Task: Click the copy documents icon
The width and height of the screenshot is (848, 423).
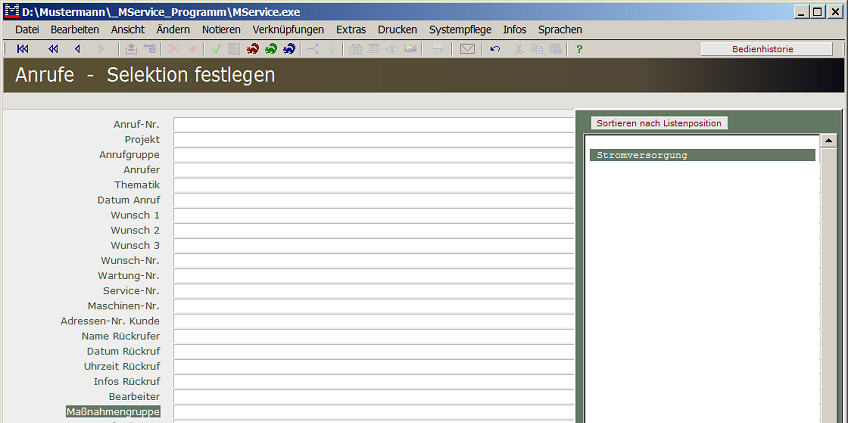Action: (x=537, y=49)
